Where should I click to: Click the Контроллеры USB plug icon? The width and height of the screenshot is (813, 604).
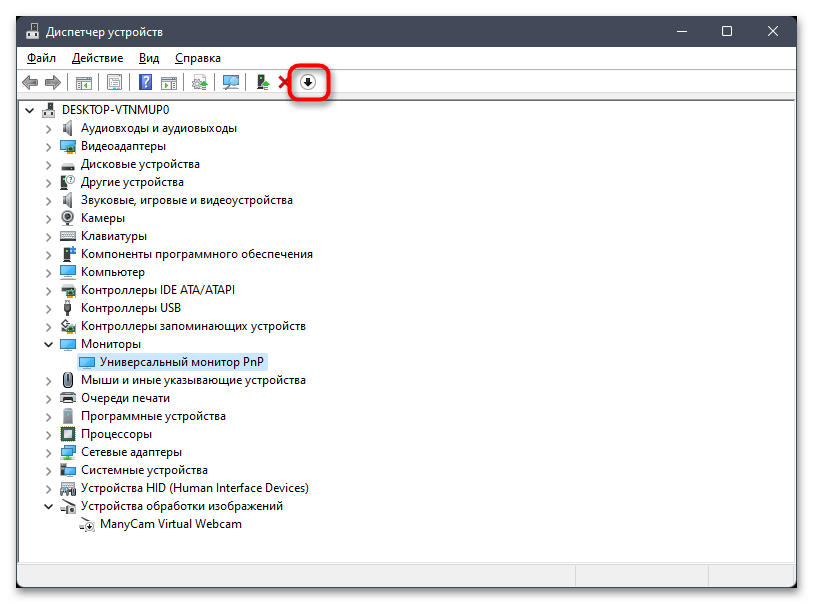[x=67, y=308]
